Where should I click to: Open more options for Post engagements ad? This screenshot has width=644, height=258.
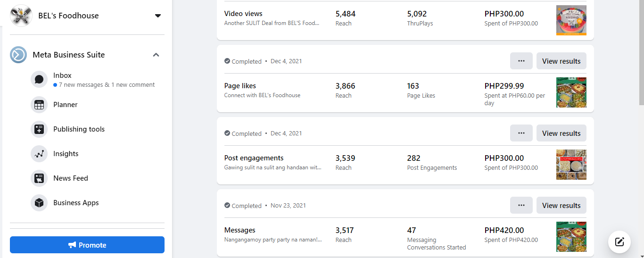click(521, 133)
